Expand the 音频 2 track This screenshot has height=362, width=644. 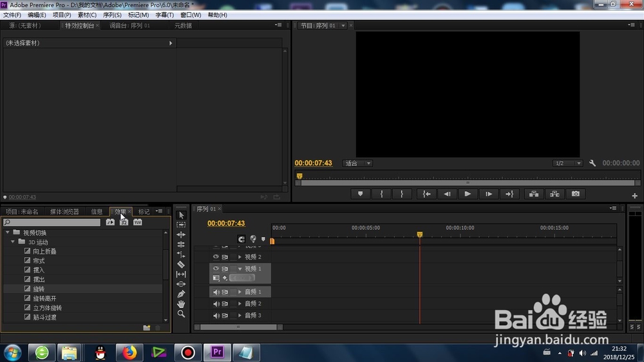tap(240, 303)
